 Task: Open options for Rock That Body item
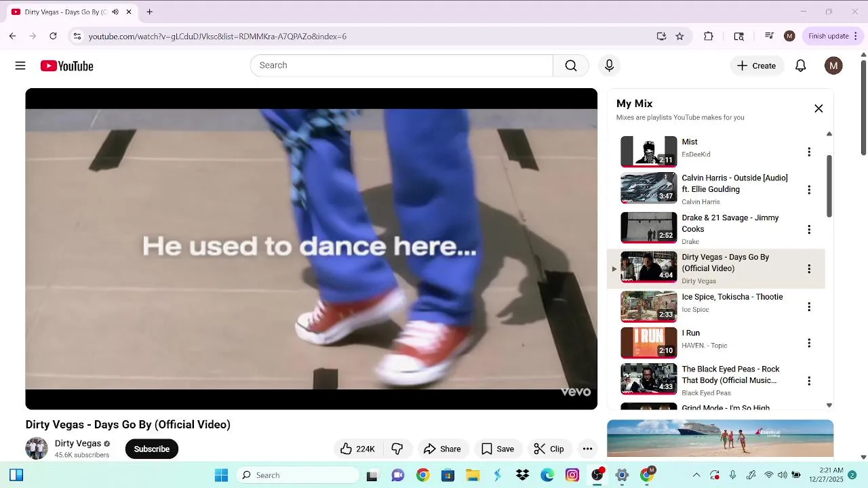coord(808,381)
